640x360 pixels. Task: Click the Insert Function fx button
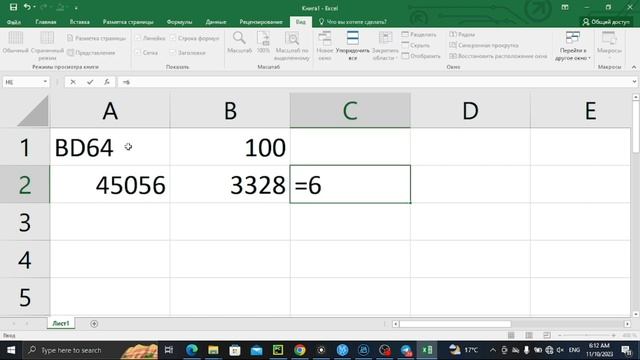click(x=107, y=82)
